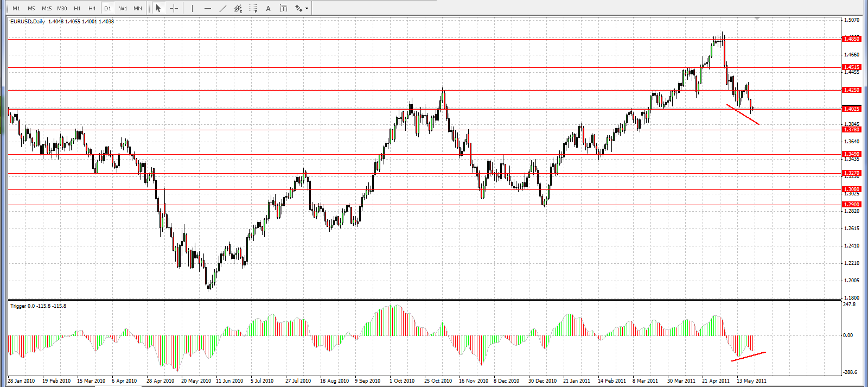The width and height of the screenshot is (868, 387).
Task: Click the 1.5070 top scale value
Action: 852,20
